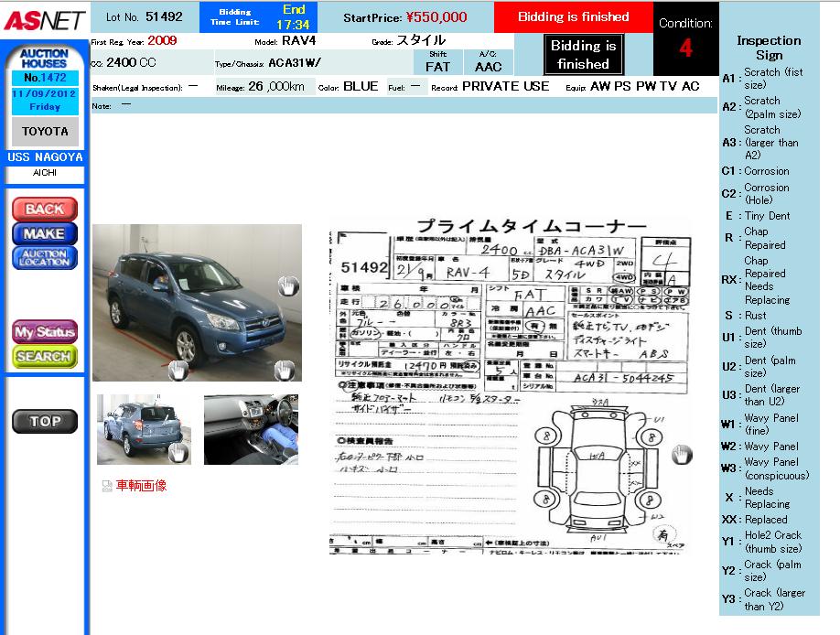Open My Status page
Image resolution: width=840 pixels, height=635 pixels.
point(44,332)
